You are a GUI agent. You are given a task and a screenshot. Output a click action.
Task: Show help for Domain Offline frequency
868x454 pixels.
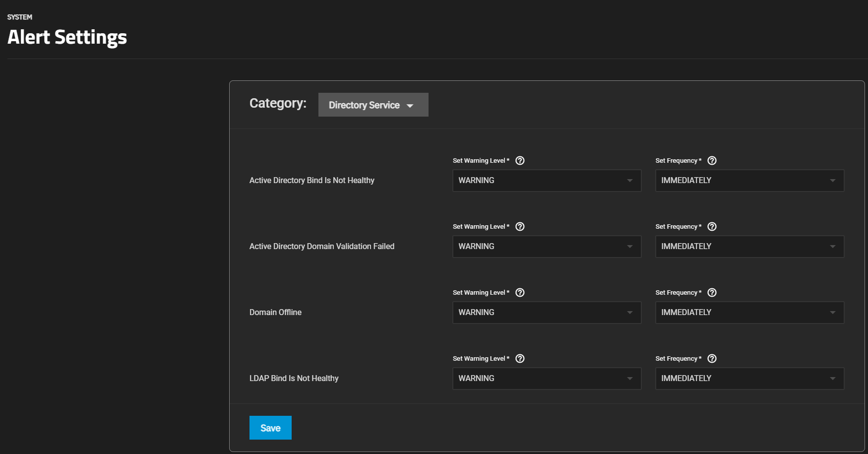click(712, 293)
